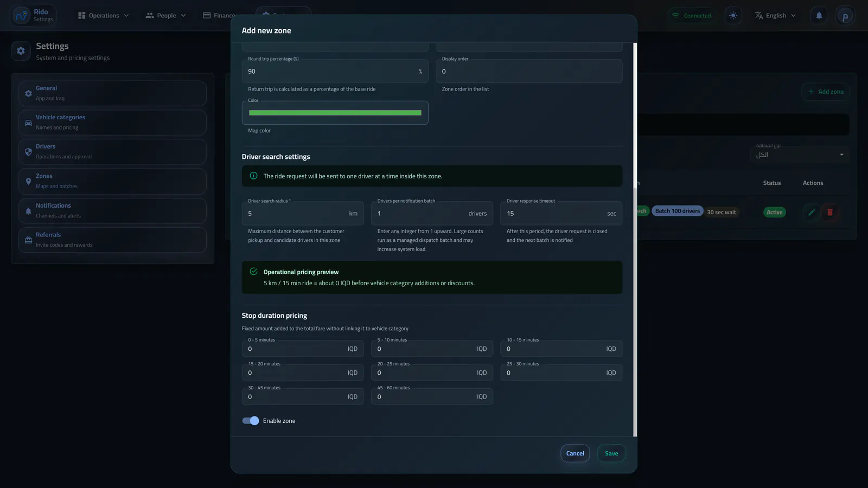Click the Batch 100 drivers tag

(678, 211)
